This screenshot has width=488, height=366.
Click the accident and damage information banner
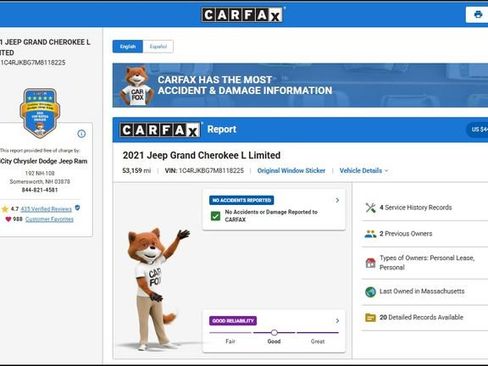[300, 85]
